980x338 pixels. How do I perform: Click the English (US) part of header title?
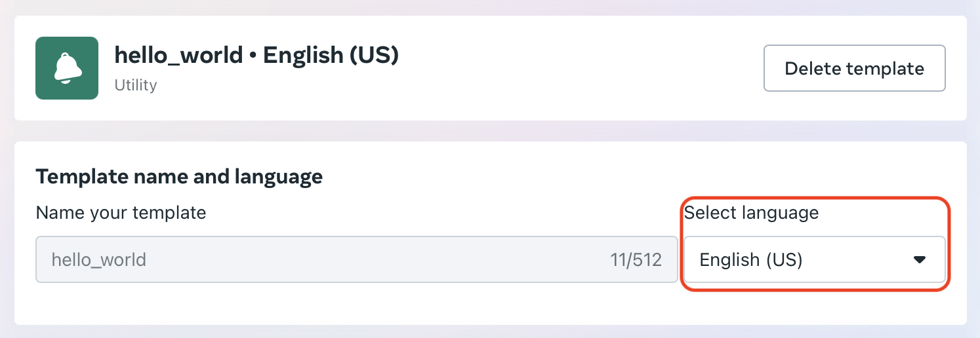point(331,56)
